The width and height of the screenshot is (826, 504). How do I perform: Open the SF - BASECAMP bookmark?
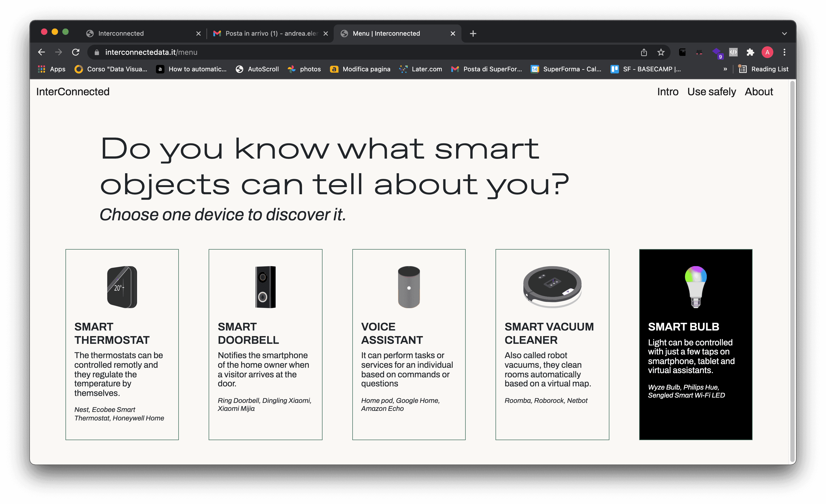click(646, 69)
